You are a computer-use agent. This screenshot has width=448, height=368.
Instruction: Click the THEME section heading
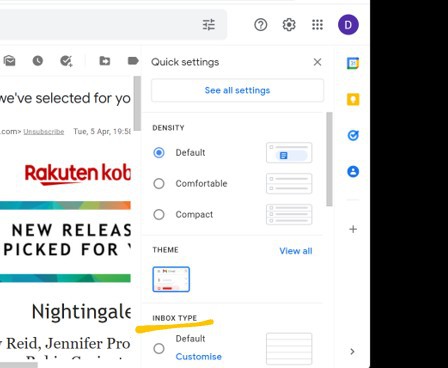pyautogui.click(x=165, y=250)
